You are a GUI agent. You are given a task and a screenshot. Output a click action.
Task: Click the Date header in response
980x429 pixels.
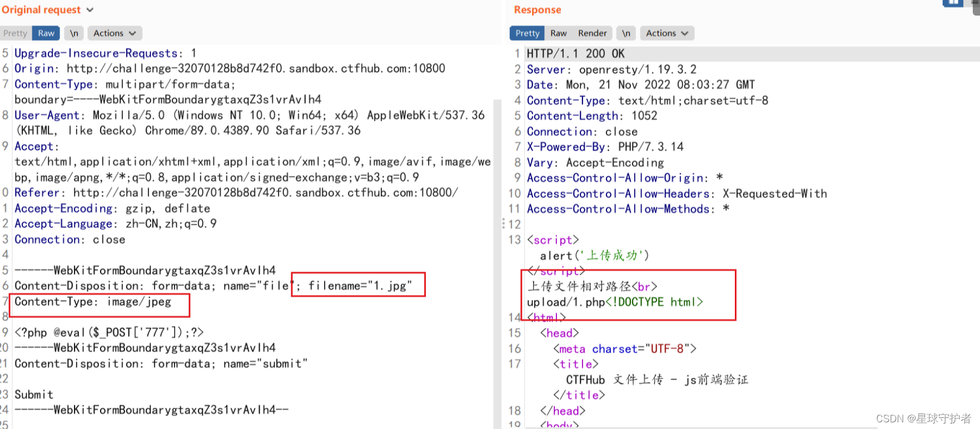641,85
